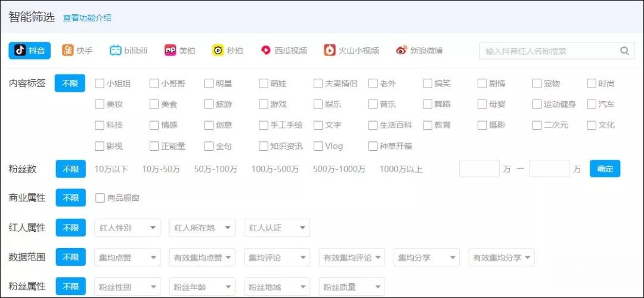Choose the 10万以下 fan range
Viewport: 644px width, 298px height.
111,169
